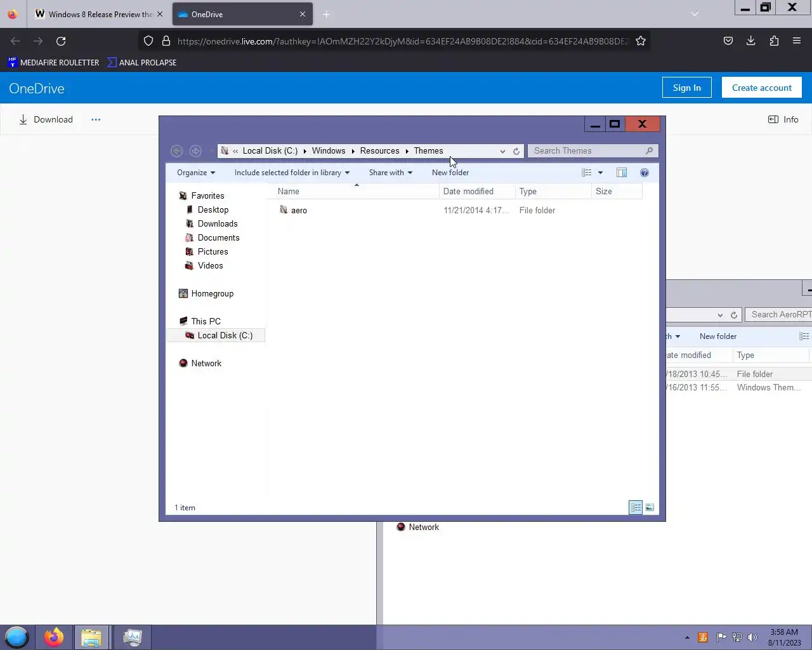Click Explorer forward arrow in Themes window
The width and height of the screenshot is (812, 650).
point(195,151)
